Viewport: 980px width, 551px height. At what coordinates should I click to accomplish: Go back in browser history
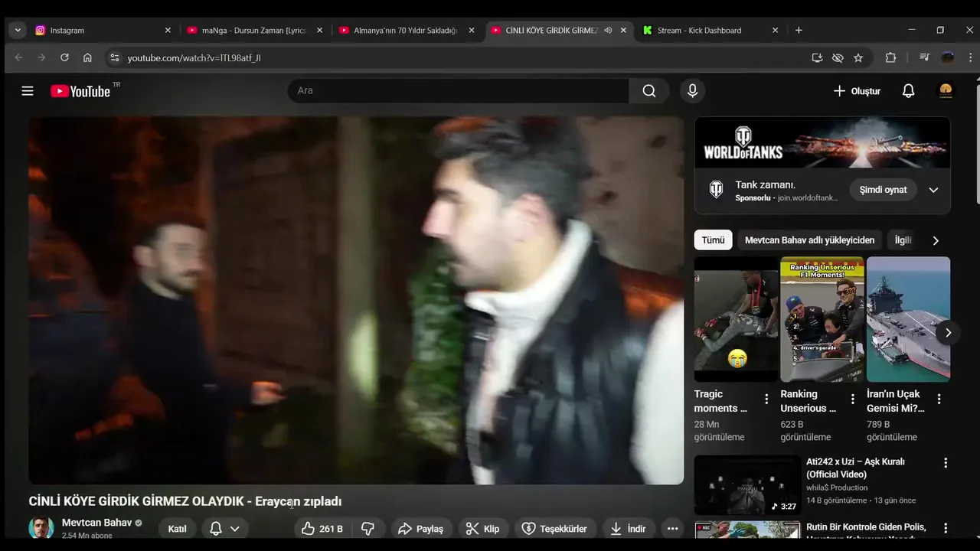(x=19, y=57)
